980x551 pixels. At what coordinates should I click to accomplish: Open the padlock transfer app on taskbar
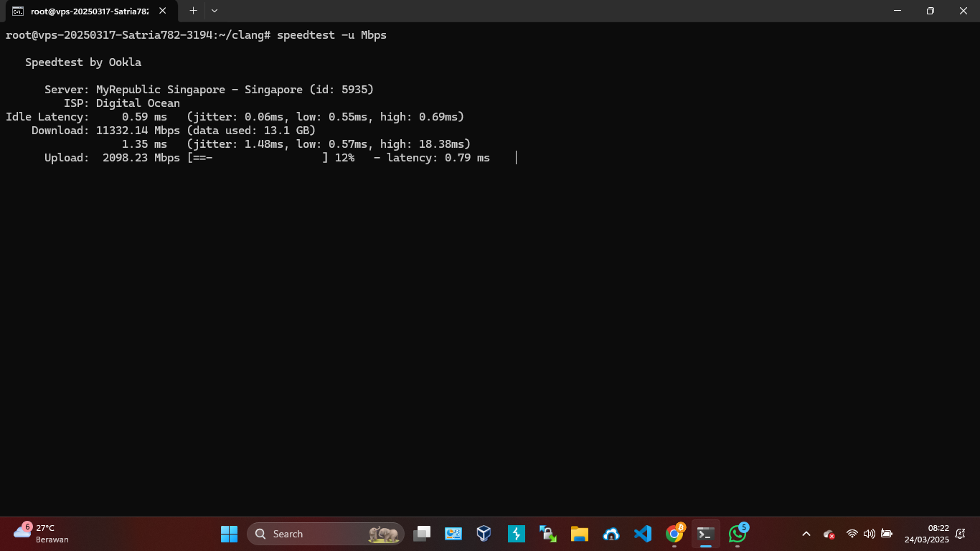(x=548, y=534)
